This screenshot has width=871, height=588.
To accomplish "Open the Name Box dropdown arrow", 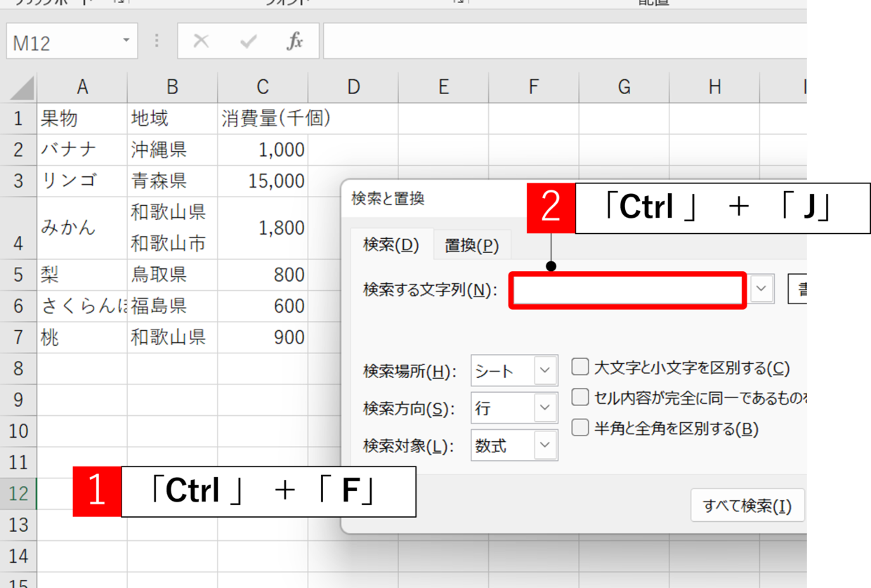I will point(126,41).
